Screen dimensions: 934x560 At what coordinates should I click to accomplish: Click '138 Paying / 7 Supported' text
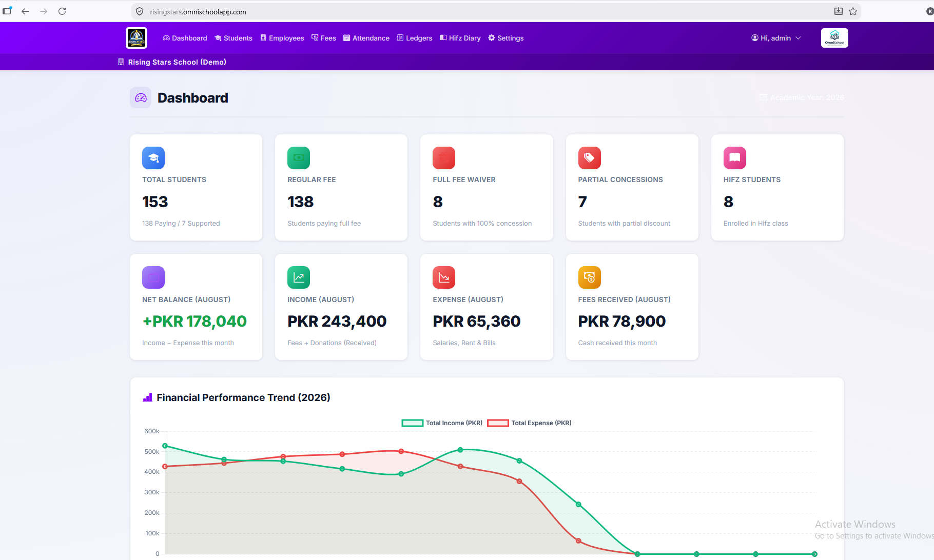point(181,224)
